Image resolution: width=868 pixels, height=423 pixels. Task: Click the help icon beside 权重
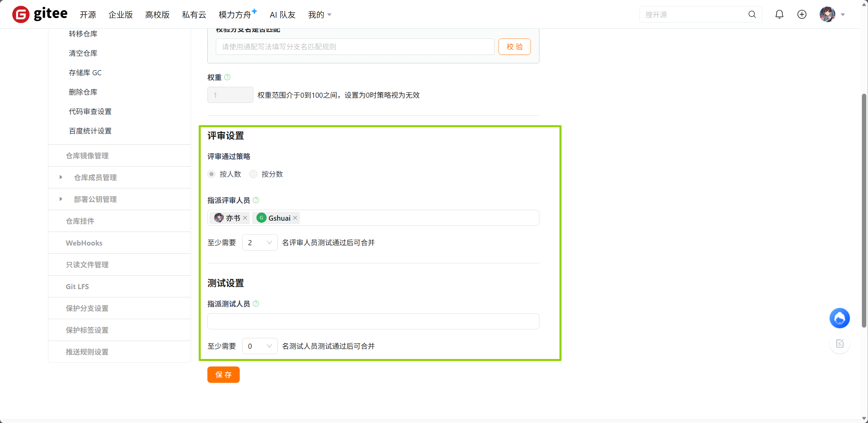pyautogui.click(x=227, y=77)
